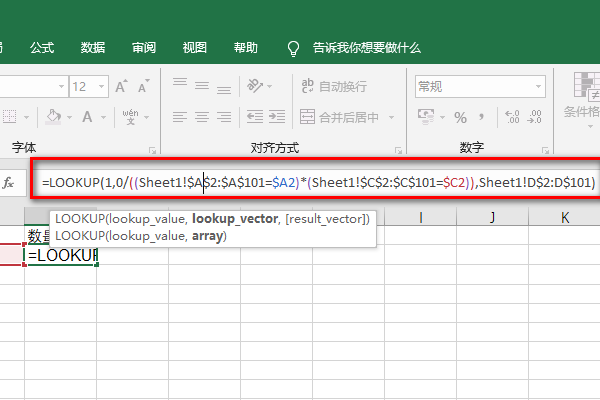Screen dimensions: 600x400
Task: Click the comma style icon
Action: click(484, 117)
